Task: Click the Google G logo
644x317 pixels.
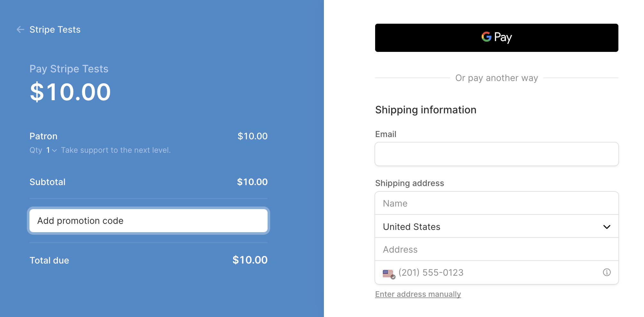Action: point(486,37)
